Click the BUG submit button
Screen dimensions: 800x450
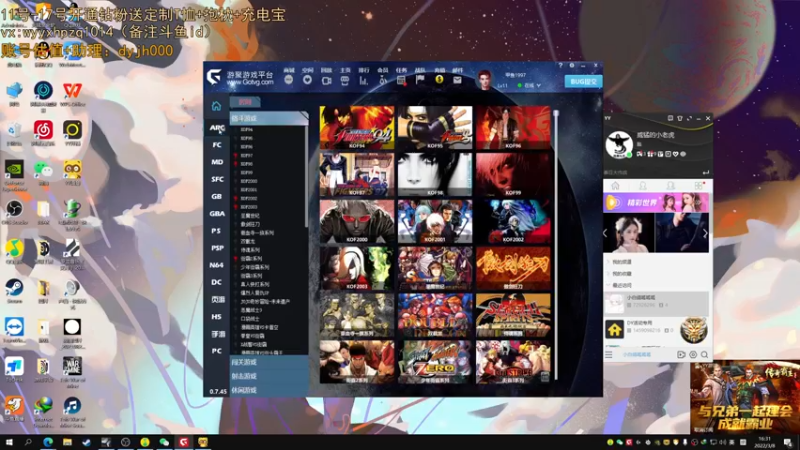click(x=583, y=82)
